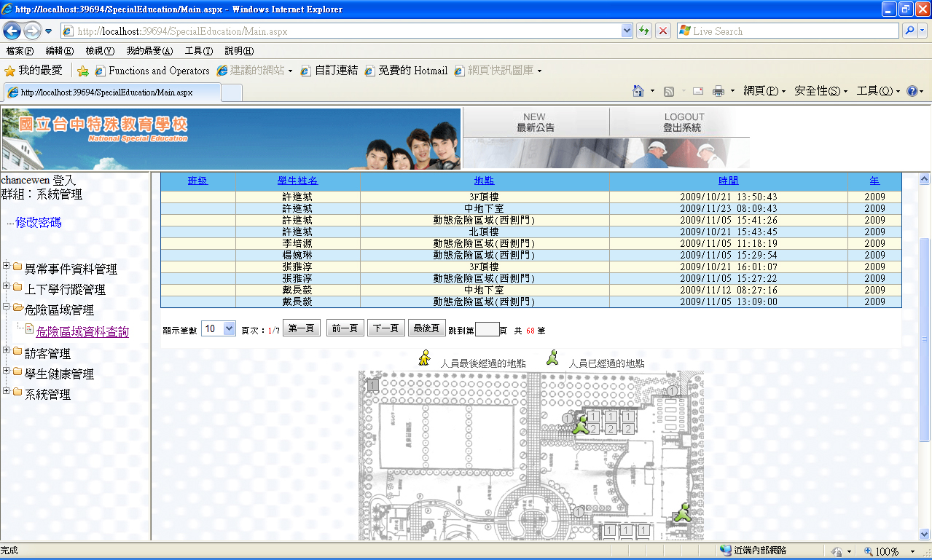932x560 pixels.
Task: Open the 檢視(V) menu
Action: tap(100, 51)
